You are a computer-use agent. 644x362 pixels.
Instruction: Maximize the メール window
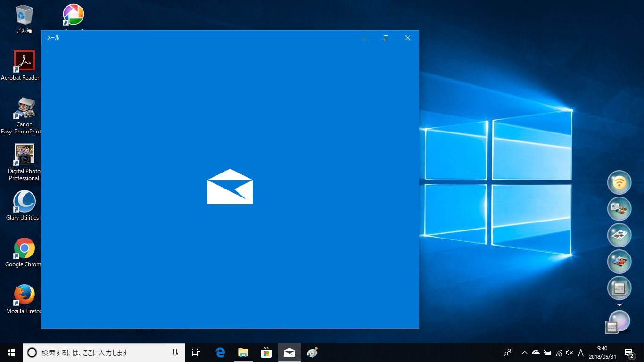pos(386,38)
